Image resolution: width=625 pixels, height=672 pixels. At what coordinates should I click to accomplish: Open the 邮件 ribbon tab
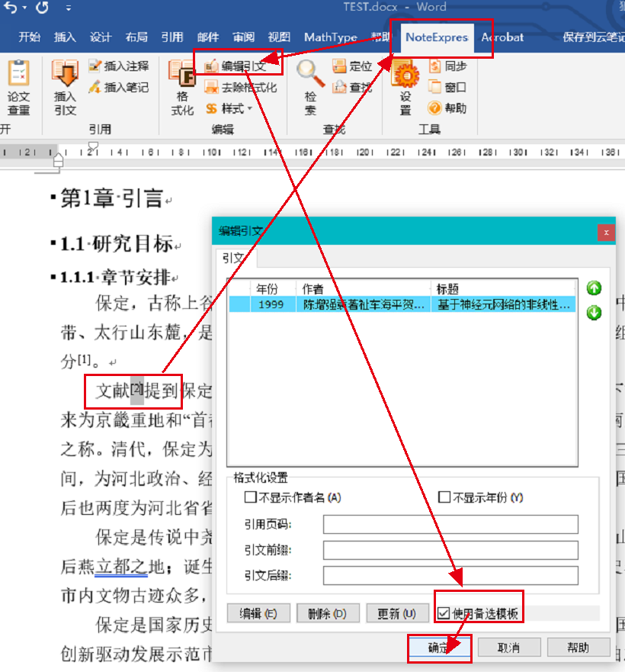[208, 37]
